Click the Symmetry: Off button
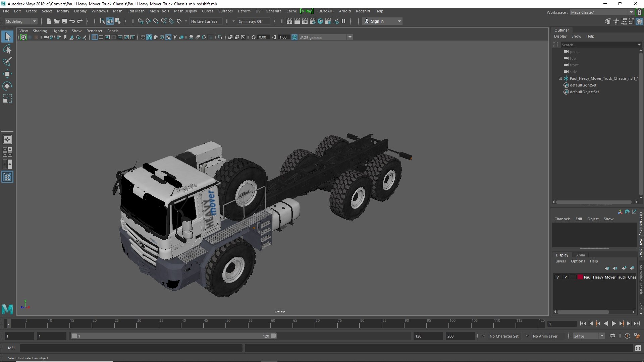The image size is (644, 362). point(253,21)
